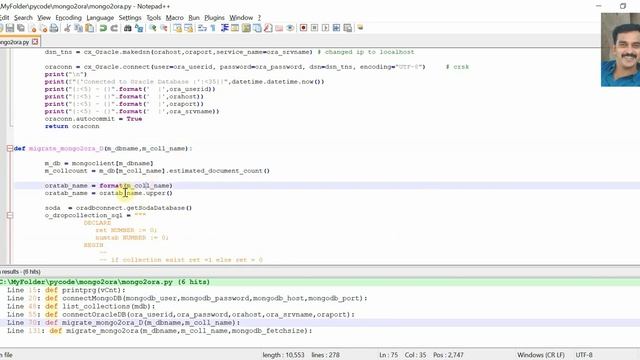Click the search results file path header

pyautogui.click(x=105, y=282)
